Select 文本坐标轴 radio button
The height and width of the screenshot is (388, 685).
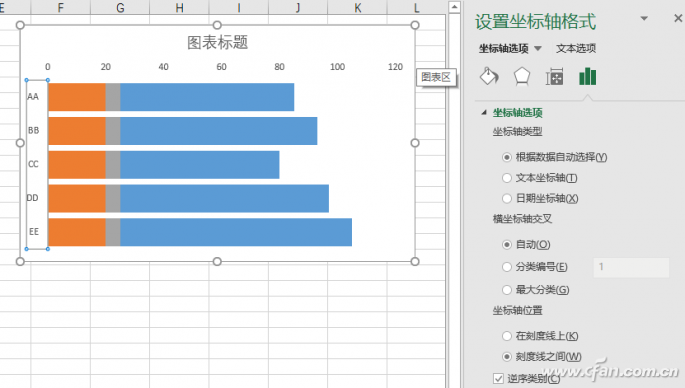pyautogui.click(x=507, y=178)
